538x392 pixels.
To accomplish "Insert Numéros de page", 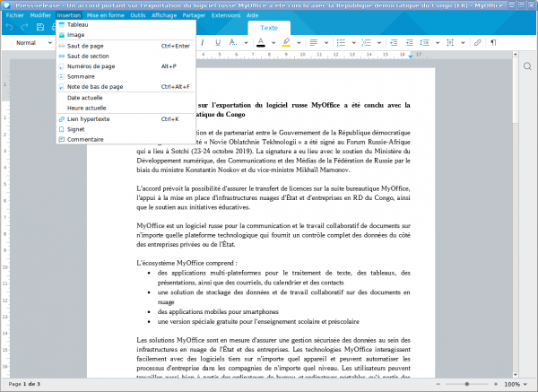I will [91, 66].
